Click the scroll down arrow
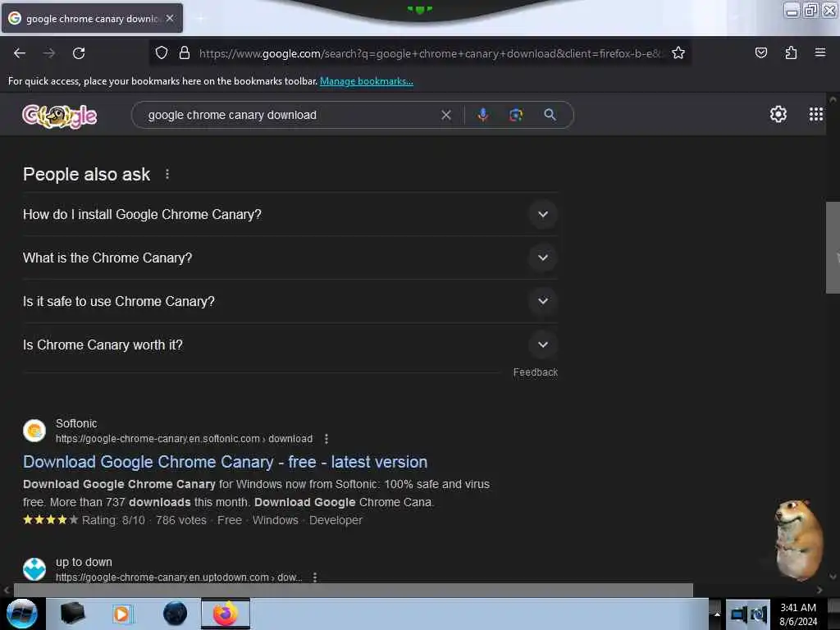Screen dimensions: 840x630 (x=833, y=577)
